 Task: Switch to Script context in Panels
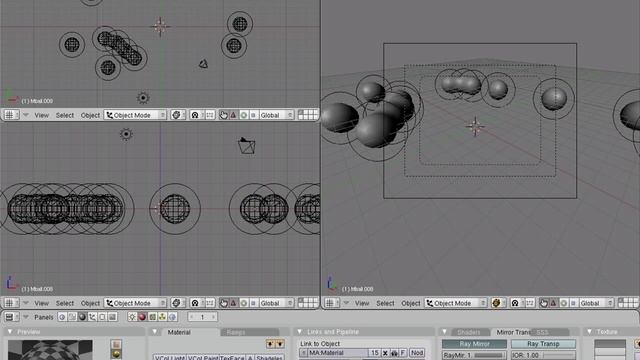click(x=72, y=317)
